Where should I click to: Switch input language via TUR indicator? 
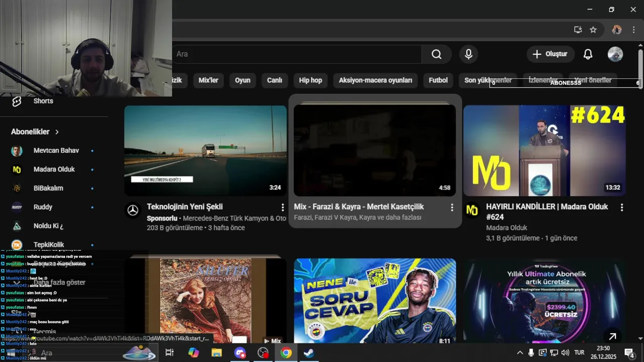(x=579, y=353)
